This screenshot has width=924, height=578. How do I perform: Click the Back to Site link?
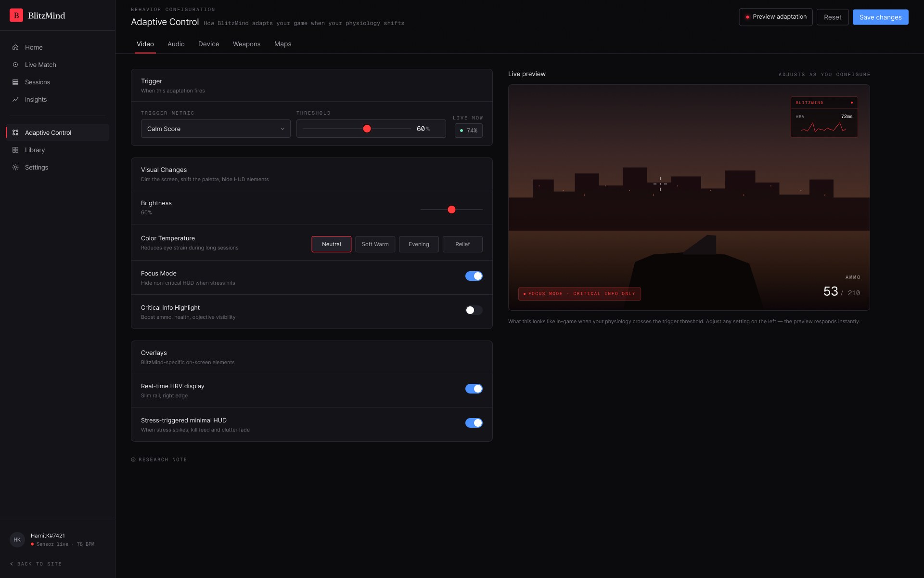tap(36, 564)
